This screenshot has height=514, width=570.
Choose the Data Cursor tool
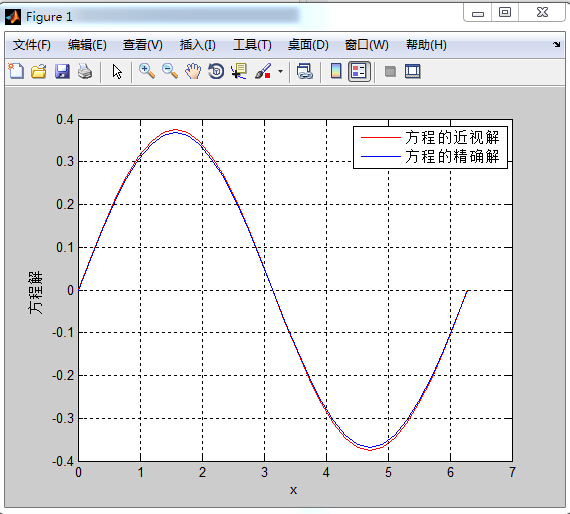(239, 71)
